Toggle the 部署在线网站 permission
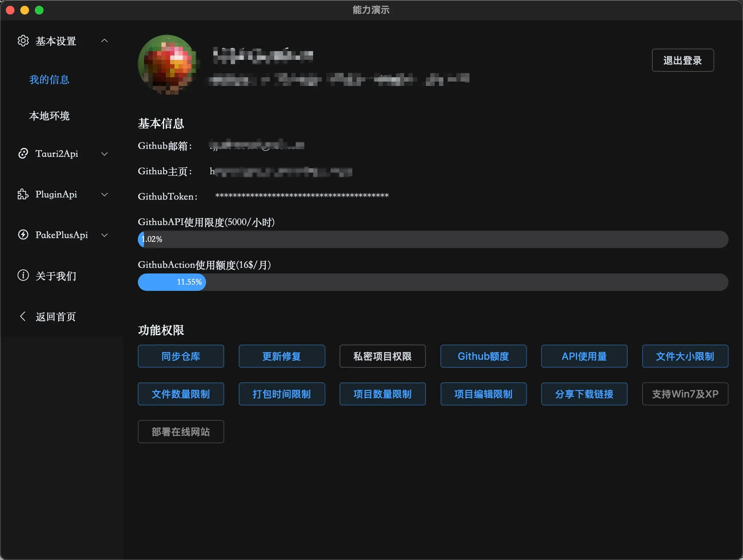Viewport: 743px width, 560px height. click(x=181, y=431)
